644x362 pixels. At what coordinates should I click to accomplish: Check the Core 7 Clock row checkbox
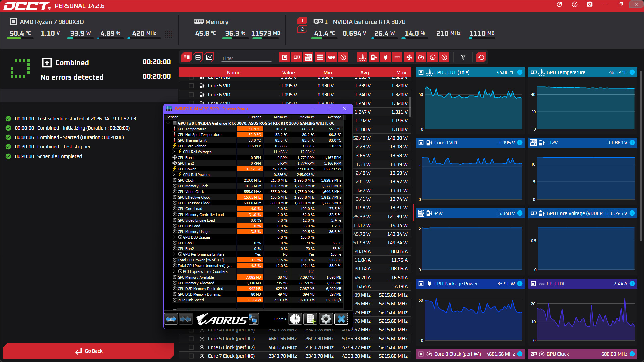click(x=191, y=356)
